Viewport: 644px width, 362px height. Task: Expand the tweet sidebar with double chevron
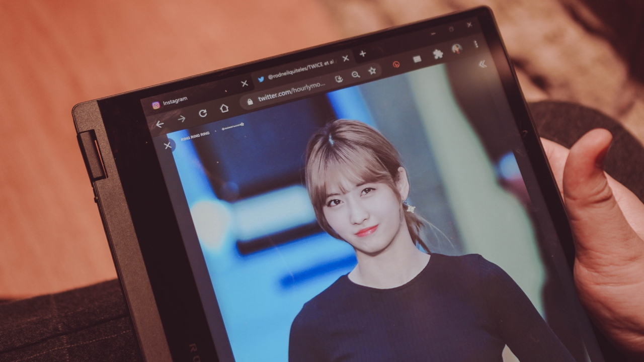(482, 64)
